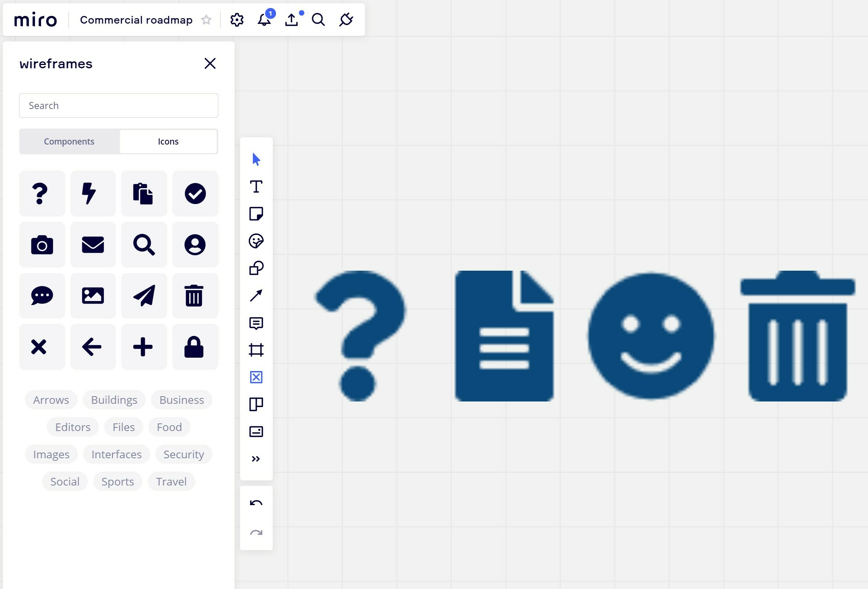Select the Shapes tool
This screenshot has height=589, width=868.
click(x=256, y=268)
